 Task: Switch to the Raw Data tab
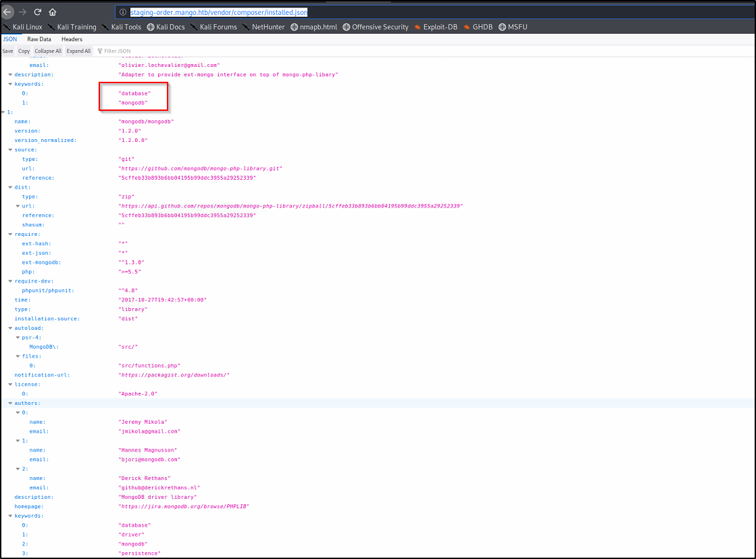[x=39, y=39]
